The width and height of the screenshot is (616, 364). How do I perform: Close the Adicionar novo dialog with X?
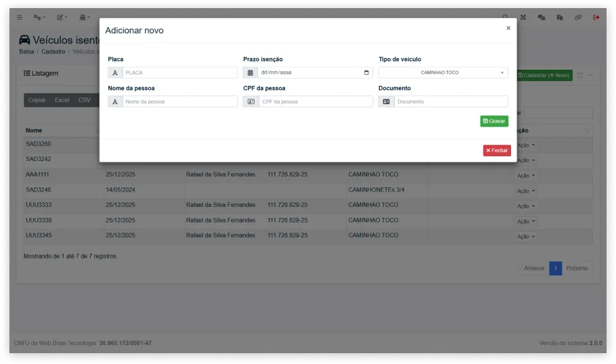pyautogui.click(x=508, y=28)
